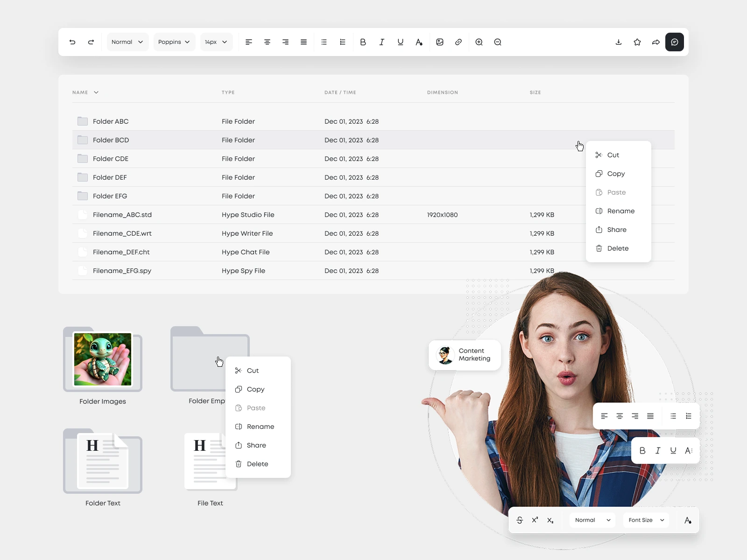The height and width of the screenshot is (560, 747).
Task: Expand the Font Size dropdown in the bottom bar
Action: tap(646, 520)
